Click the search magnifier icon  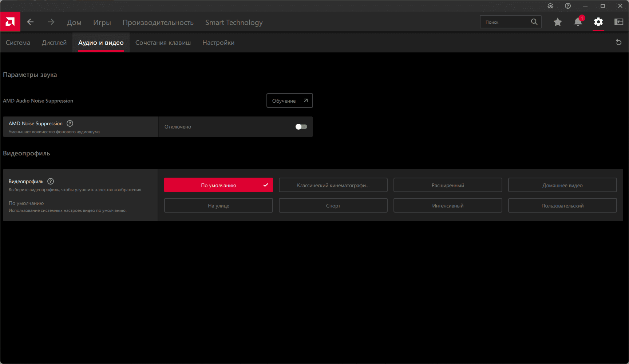pos(534,22)
